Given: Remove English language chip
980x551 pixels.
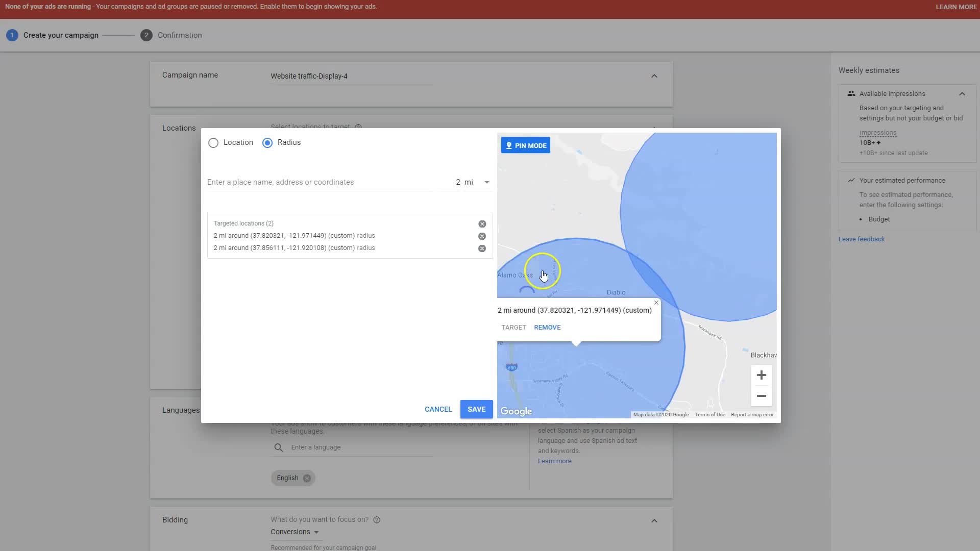Looking at the screenshot, I should pos(307,479).
